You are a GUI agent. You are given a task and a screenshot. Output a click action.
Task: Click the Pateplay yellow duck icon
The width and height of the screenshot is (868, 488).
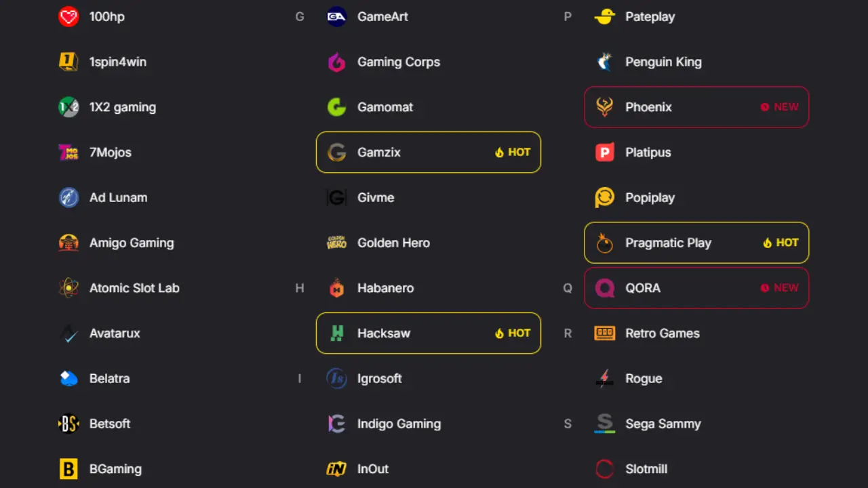click(604, 17)
